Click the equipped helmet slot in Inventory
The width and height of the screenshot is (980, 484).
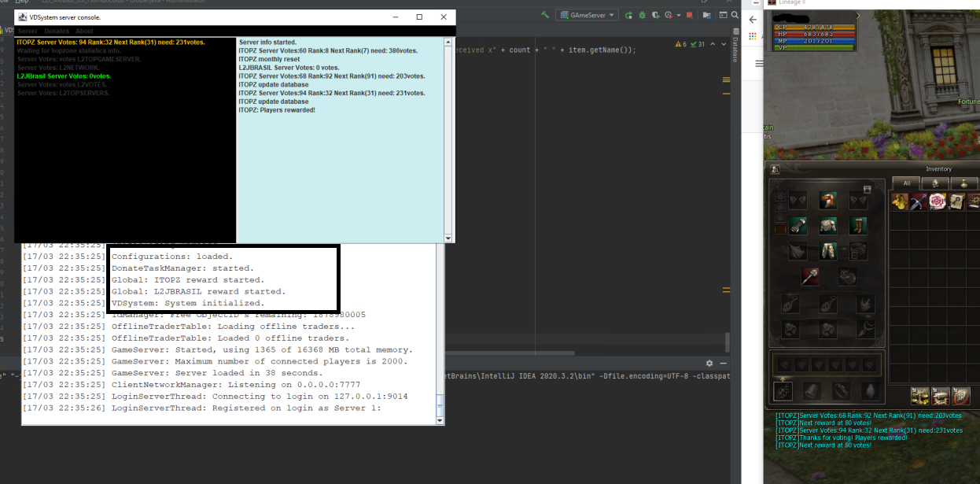[x=828, y=200]
